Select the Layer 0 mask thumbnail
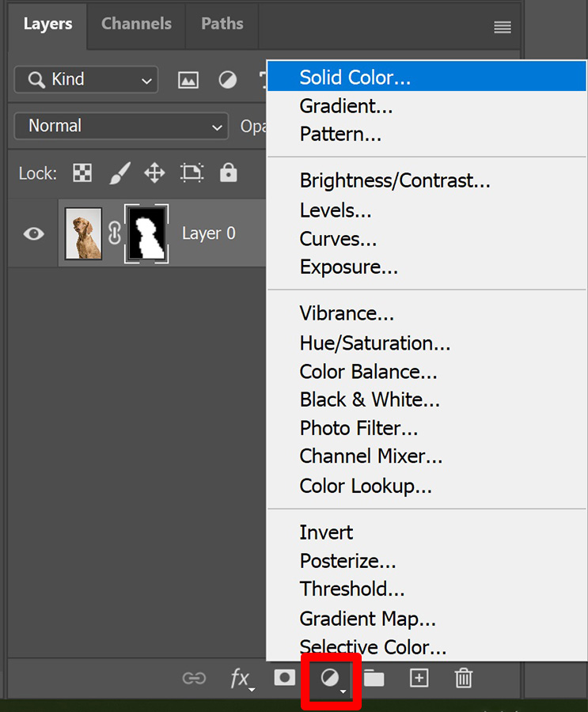The width and height of the screenshot is (588, 712). [x=146, y=234]
